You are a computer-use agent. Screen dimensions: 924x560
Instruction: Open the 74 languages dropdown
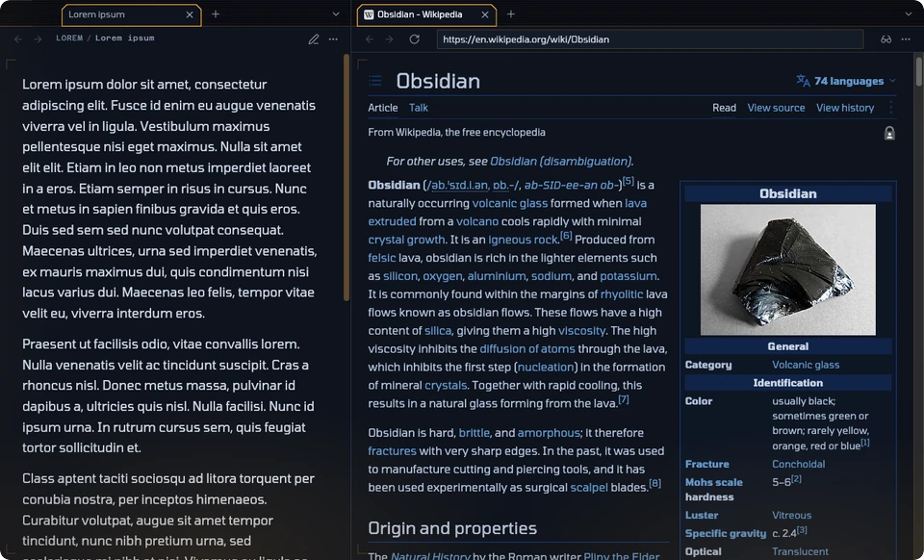click(x=846, y=81)
